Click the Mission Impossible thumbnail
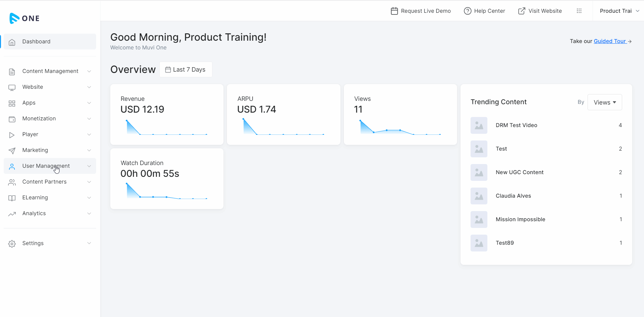The image size is (644, 317). [x=479, y=220]
